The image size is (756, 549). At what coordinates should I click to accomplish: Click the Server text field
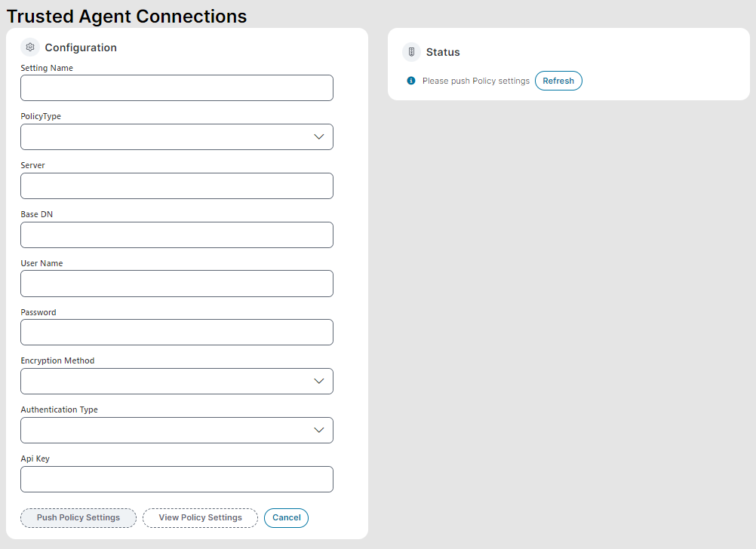pyautogui.click(x=177, y=186)
